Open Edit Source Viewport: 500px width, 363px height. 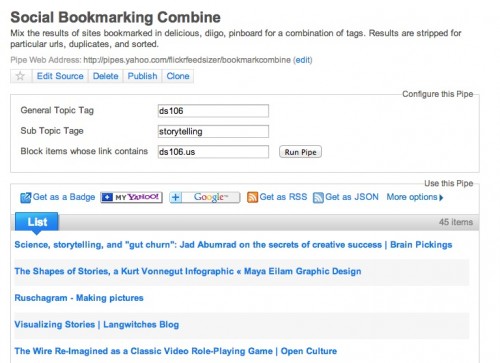click(60, 76)
